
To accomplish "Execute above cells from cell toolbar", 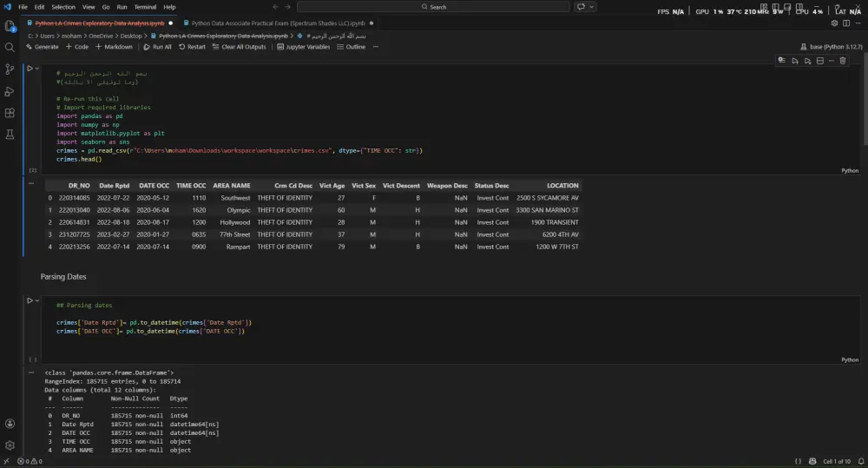I will pyautogui.click(x=795, y=61).
